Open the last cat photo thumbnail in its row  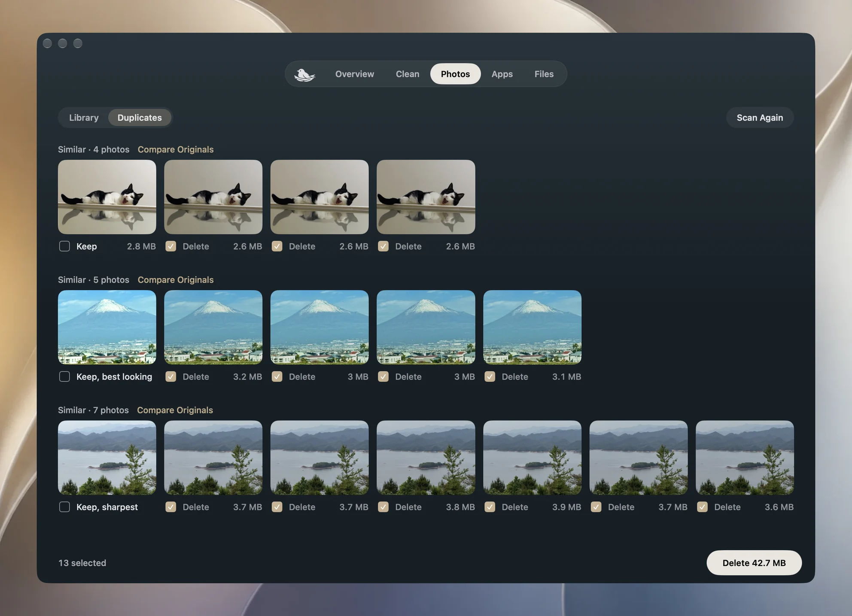pyautogui.click(x=426, y=197)
